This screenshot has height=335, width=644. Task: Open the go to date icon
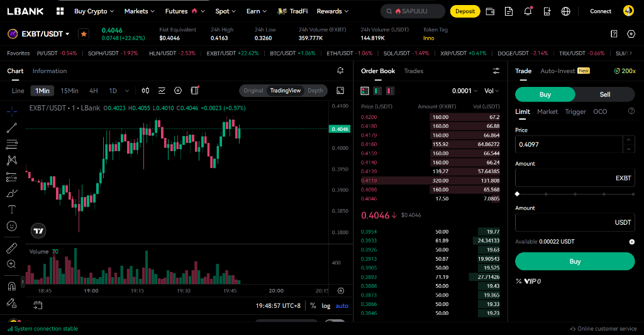[38, 305]
